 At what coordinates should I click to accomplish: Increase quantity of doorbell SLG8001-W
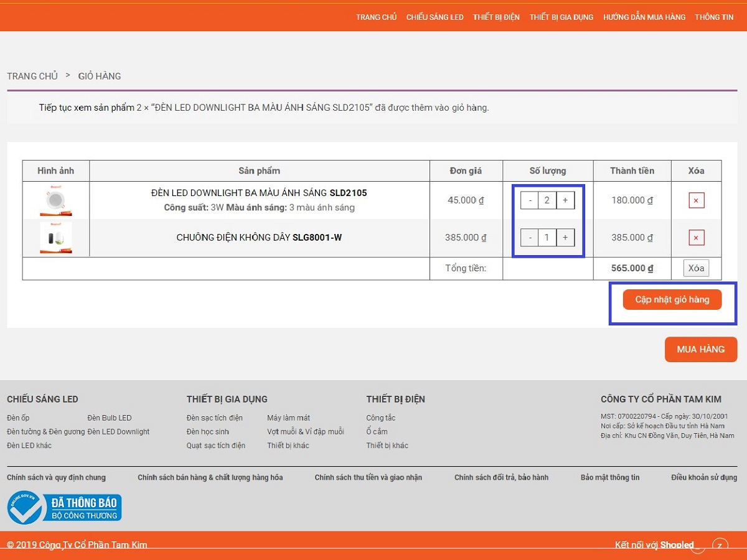click(565, 238)
